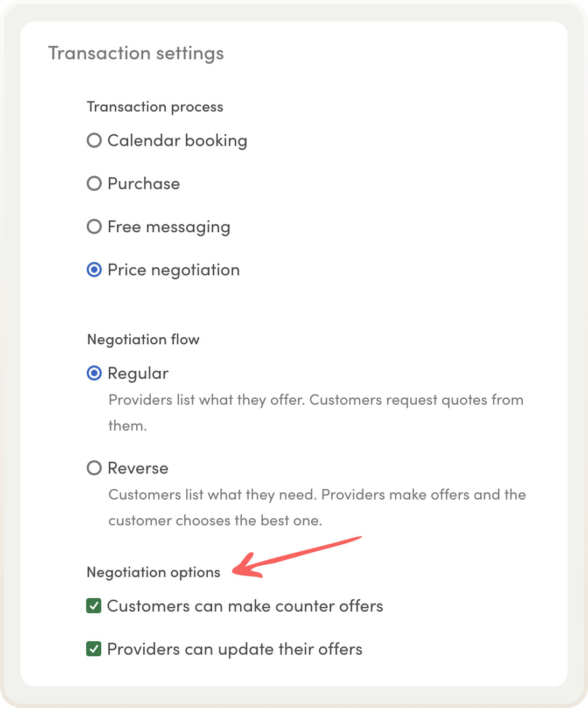This screenshot has width=588, height=708.
Task: Switch to the Reverse negotiation flow radio
Action: (94, 468)
